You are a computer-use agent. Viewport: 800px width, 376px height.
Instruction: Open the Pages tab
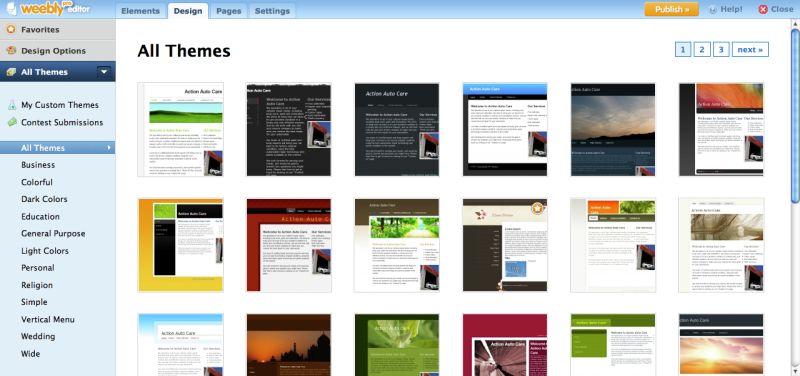[229, 11]
